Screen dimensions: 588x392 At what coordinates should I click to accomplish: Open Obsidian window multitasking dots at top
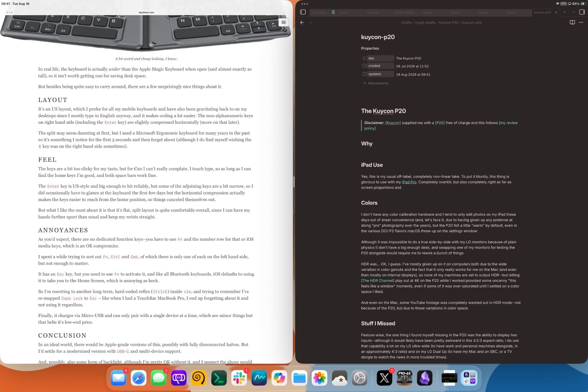(x=305, y=4)
